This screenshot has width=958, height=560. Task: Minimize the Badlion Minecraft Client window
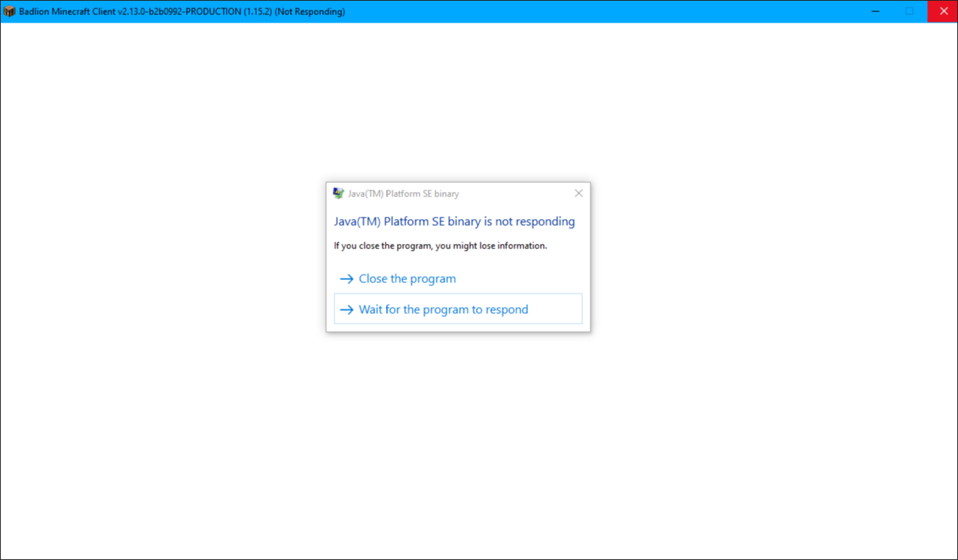click(875, 11)
